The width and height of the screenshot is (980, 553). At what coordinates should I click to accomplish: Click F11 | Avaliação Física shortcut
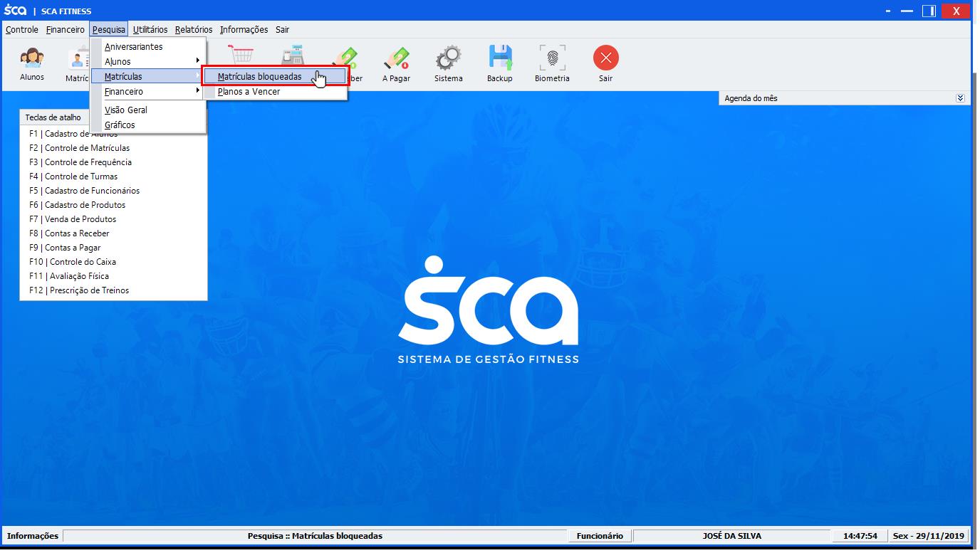(69, 276)
